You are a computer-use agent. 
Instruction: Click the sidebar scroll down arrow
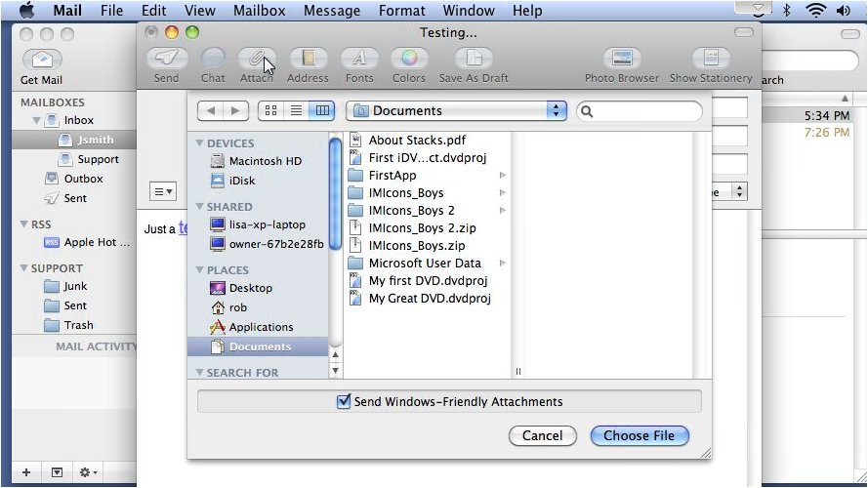[x=335, y=370]
